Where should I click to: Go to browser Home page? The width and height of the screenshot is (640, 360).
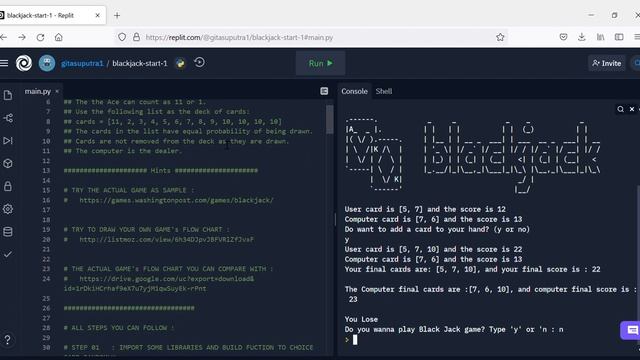click(59, 37)
